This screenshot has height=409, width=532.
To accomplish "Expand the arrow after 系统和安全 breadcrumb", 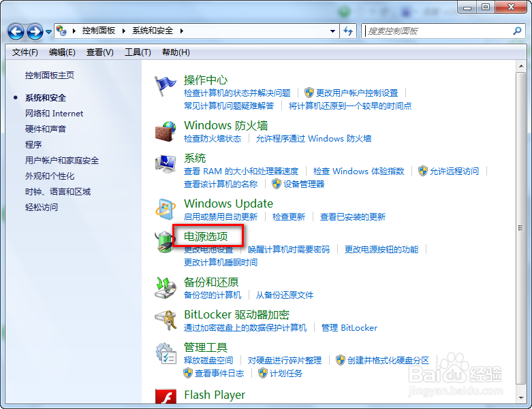I will [x=182, y=31].
